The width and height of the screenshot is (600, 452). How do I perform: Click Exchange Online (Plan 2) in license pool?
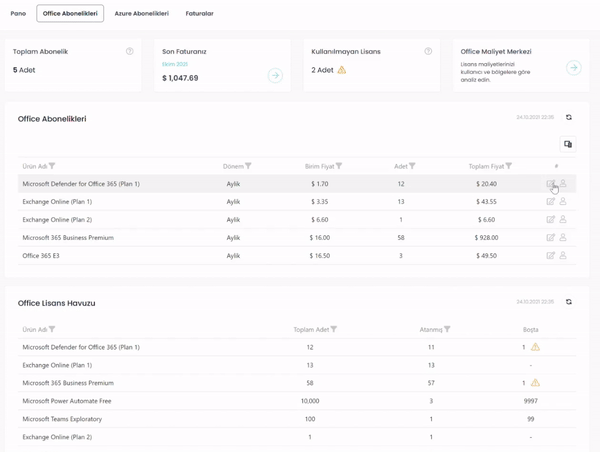(57, 437)
